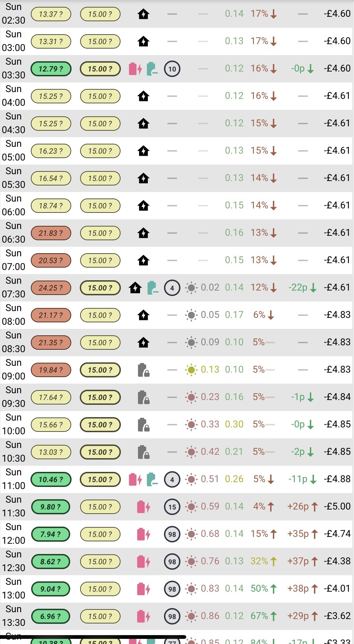Click the circled 10 badge at Sun 03:30

coord(172,69)
